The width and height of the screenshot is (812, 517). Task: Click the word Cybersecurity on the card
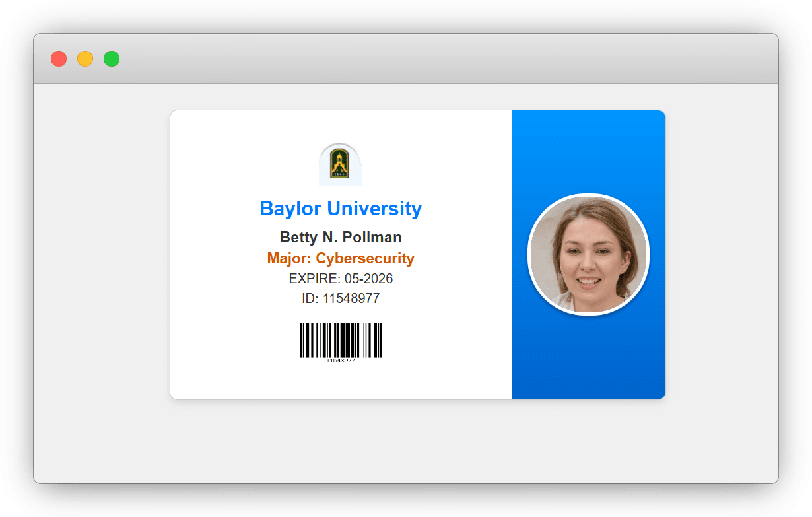point(365,258)
